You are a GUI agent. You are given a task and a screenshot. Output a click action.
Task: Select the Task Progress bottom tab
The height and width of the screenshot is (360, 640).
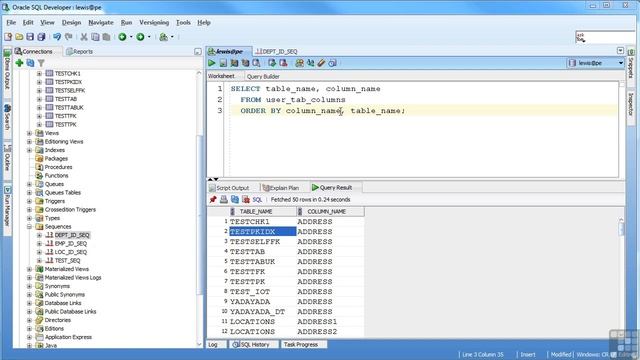click(301, 344)
